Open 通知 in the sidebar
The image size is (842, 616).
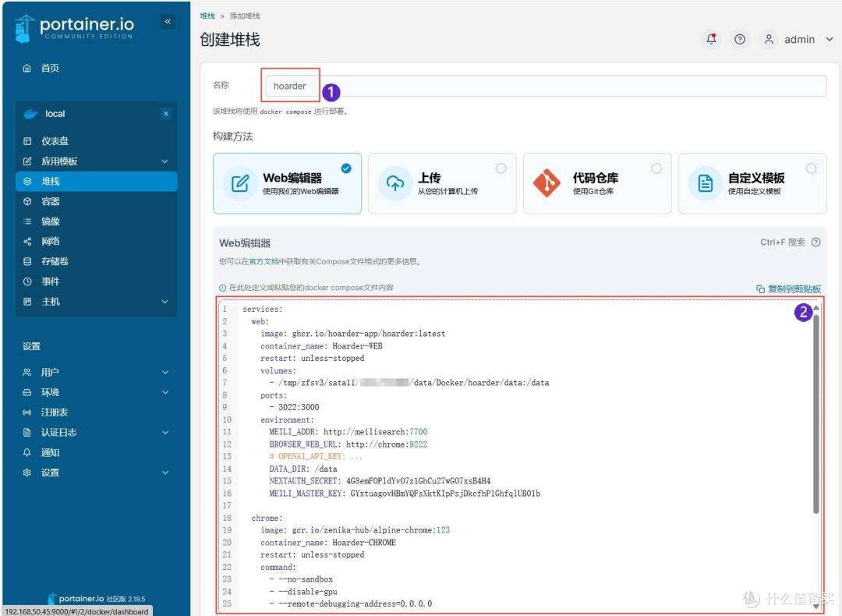pyautogui.click(x=50, y=453)
